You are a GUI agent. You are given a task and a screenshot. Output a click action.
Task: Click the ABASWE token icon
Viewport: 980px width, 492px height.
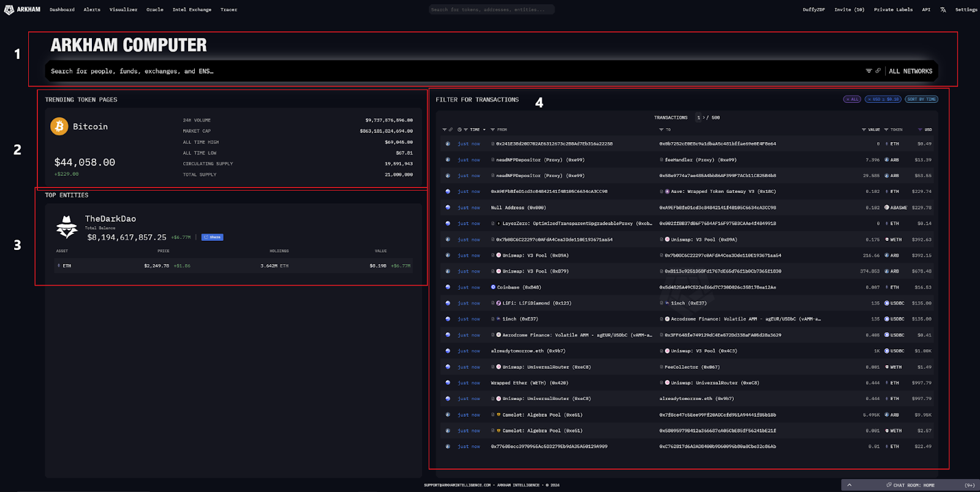[887, 208]
